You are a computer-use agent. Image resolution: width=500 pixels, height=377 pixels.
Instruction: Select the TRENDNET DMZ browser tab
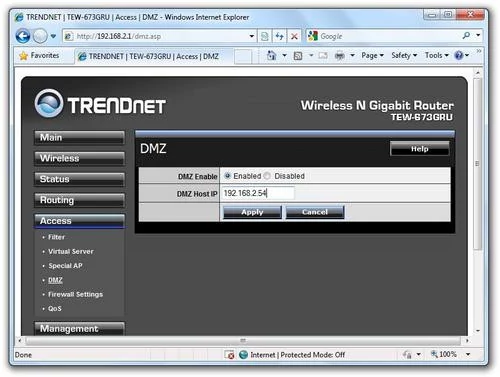[153, 56]
